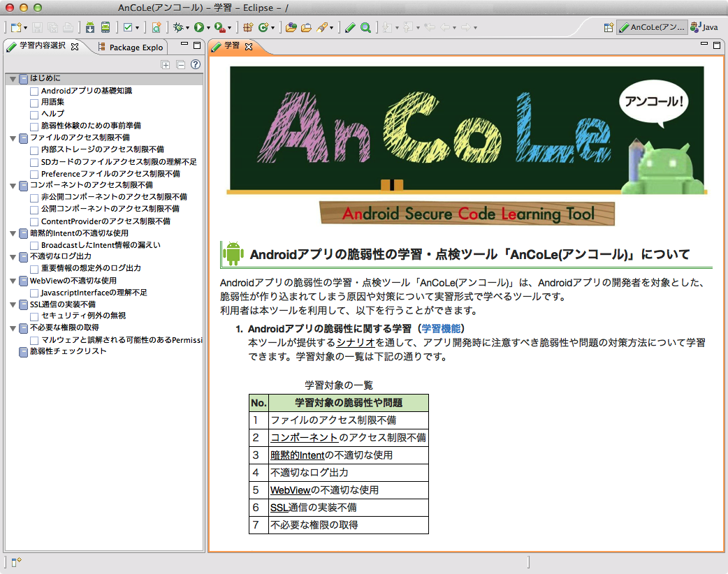Click the new Android XML file icon
The width and height of the screenshot is (728, 574).
pyautogui.click(x=156, y=28)
